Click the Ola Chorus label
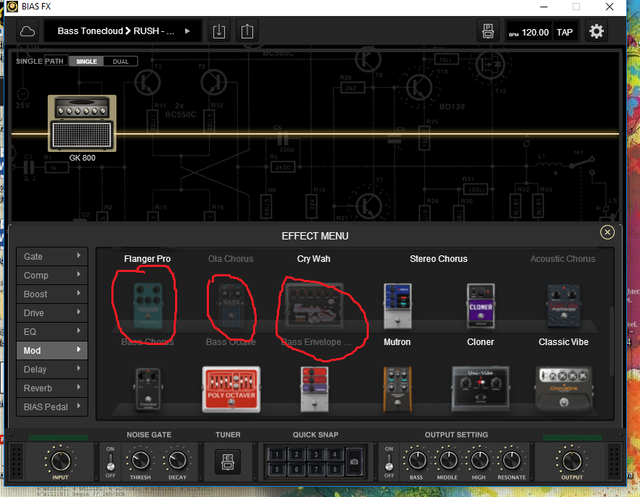 [231, 259]
